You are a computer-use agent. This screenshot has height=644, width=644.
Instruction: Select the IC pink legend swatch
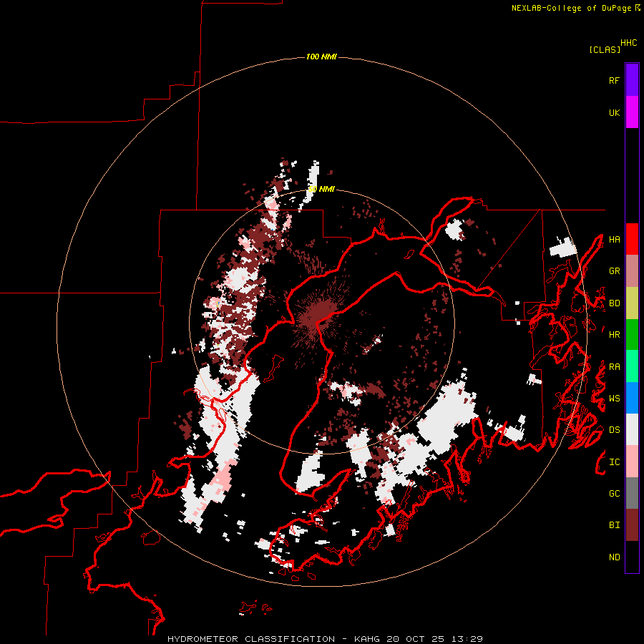pos(632,462)
